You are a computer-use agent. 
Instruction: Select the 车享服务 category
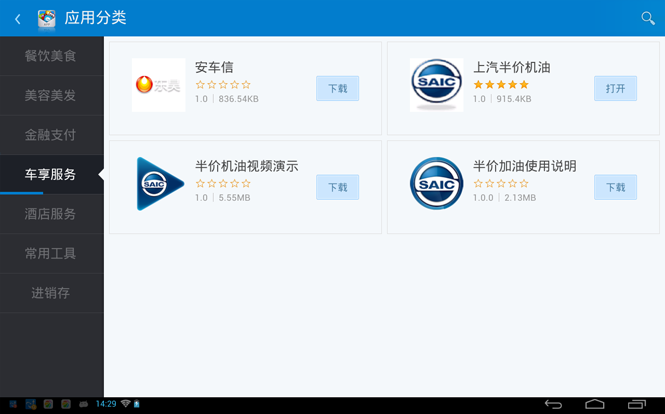52,174
